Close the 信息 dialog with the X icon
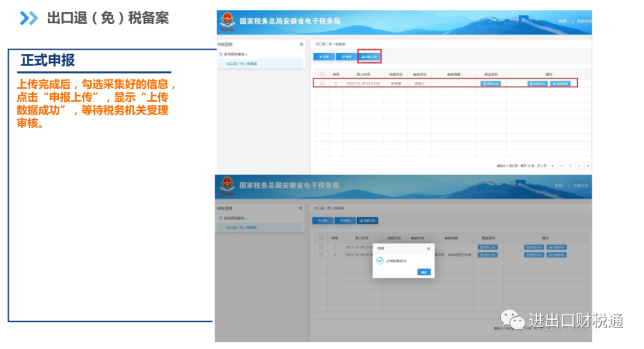The image size is (644, 349). pyautogui.click(x=428, y=248)
